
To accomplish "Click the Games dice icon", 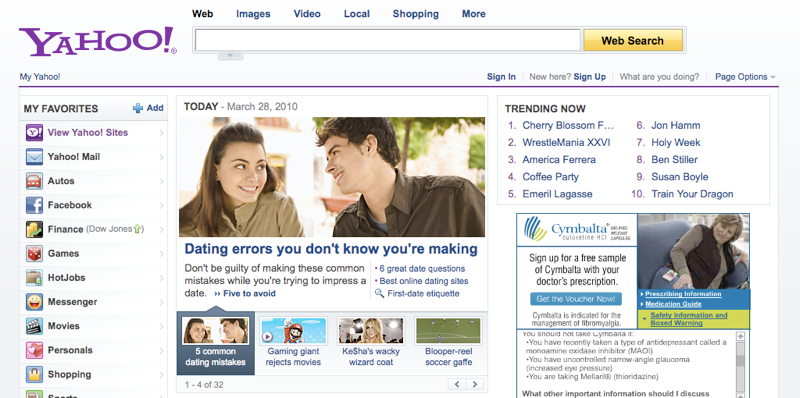I will point(34,254).
